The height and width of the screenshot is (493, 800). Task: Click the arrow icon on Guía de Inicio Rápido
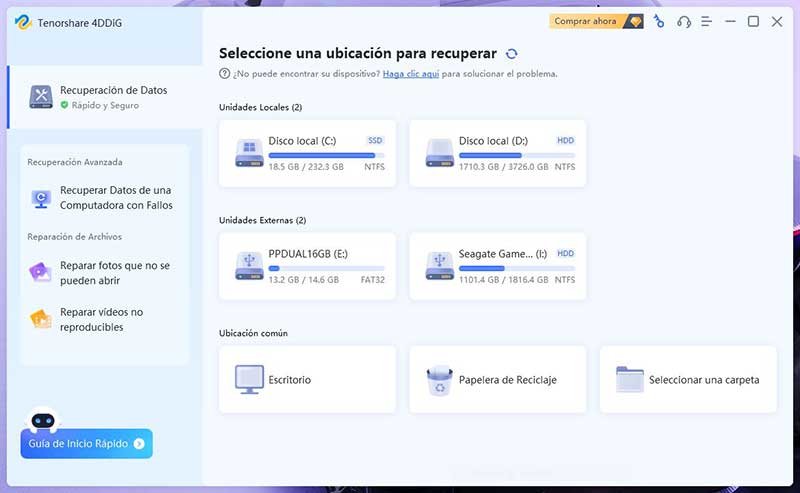click(x=139, y=444)
